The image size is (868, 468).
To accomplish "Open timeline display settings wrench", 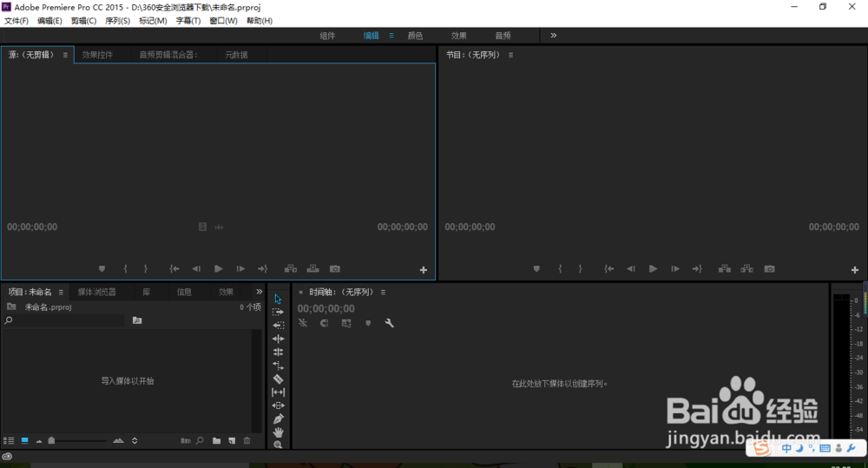I will 389,323.
